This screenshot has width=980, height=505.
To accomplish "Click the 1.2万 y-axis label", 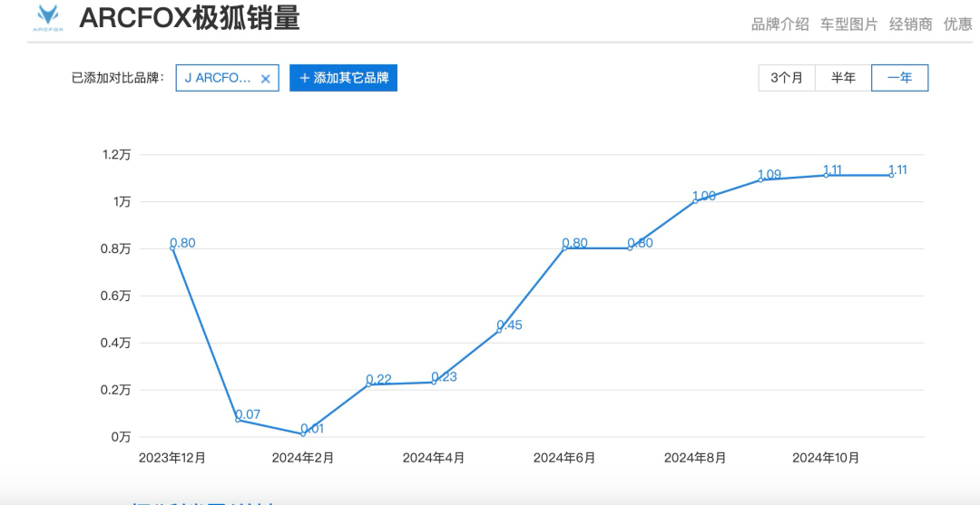I will (117, 154).
